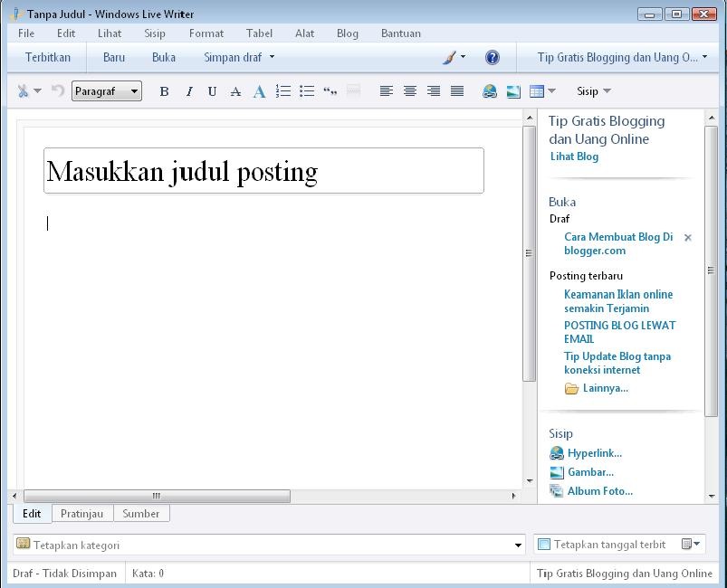This screenshot has height=588, width=727.
Task: Apply blockquote formatting
Action: [x=330, y=91]
